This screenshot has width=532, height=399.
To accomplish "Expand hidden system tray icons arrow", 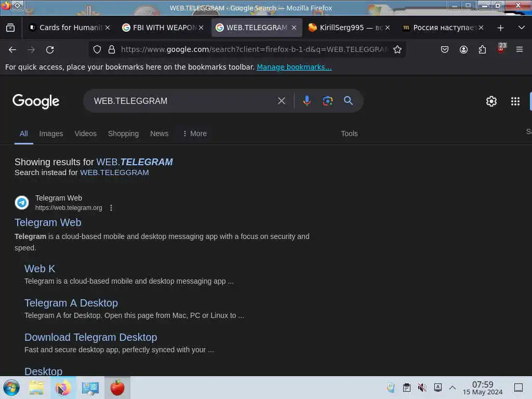I will click(x=453, y=388).
